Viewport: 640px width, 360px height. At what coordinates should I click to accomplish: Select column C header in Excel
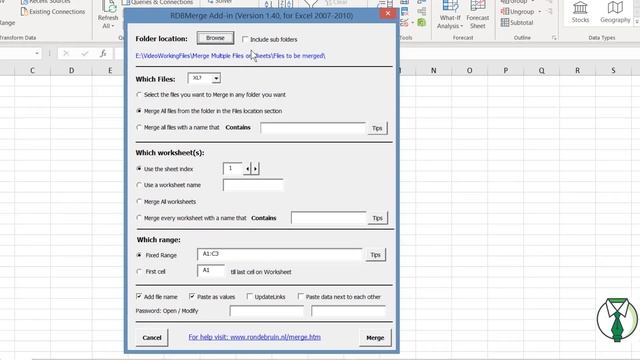click(x=32, y=70)
